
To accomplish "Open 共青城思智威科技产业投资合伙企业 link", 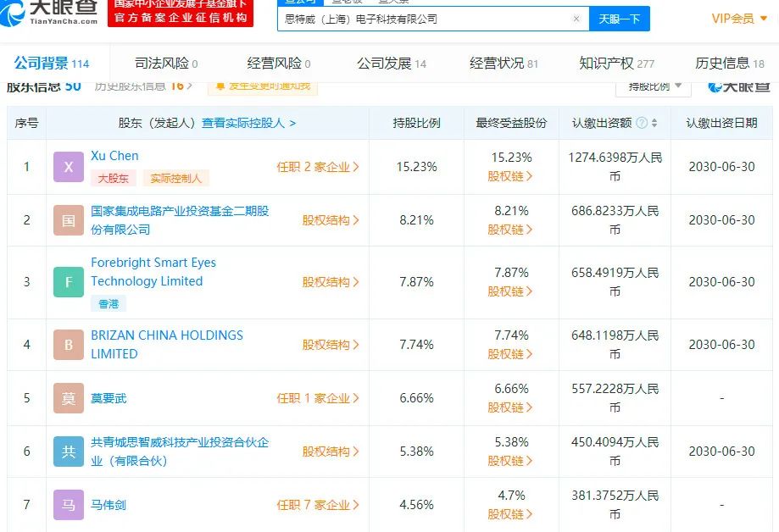I will coord(180,452).
